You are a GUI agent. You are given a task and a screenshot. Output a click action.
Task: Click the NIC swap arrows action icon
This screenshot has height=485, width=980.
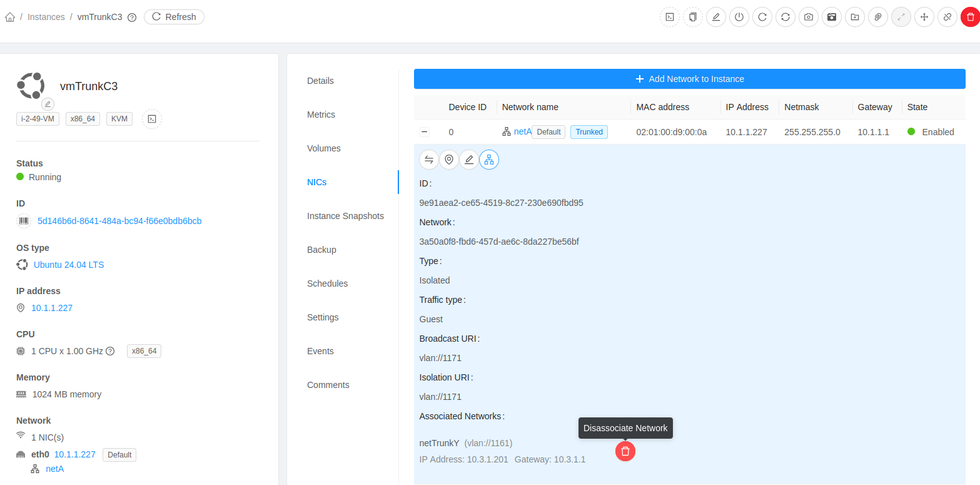coord(429,160)
